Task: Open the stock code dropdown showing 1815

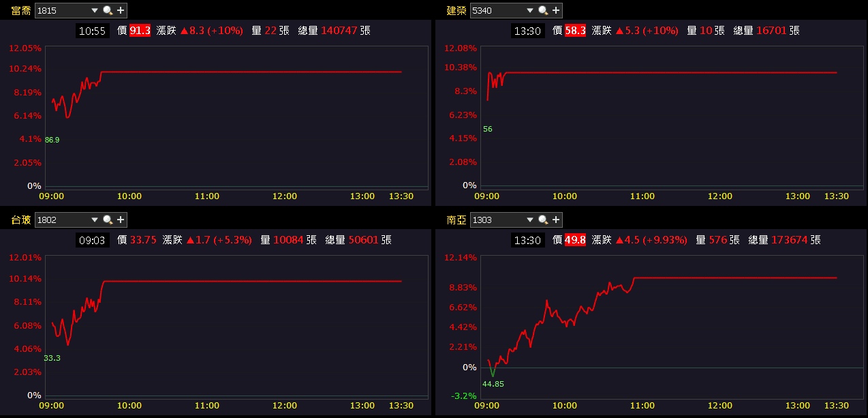Action: 95,10
